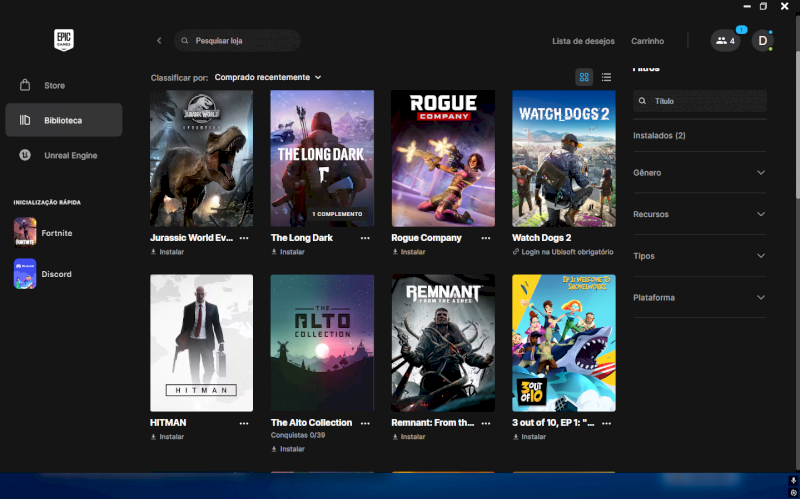Install Remnant: From the Ashes
800x499 pixels.
click(x=409, y=437)
